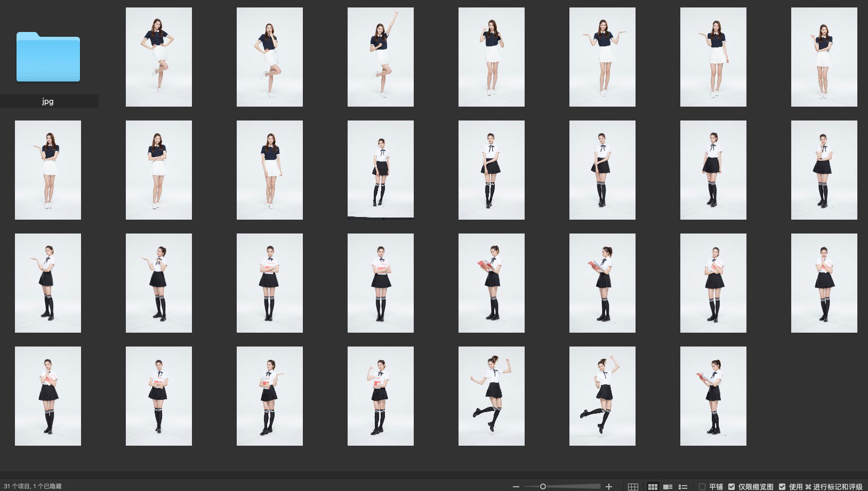This screenshot has width=868, height=491.
Task: Switch to the details view icon
Action: 668,487
